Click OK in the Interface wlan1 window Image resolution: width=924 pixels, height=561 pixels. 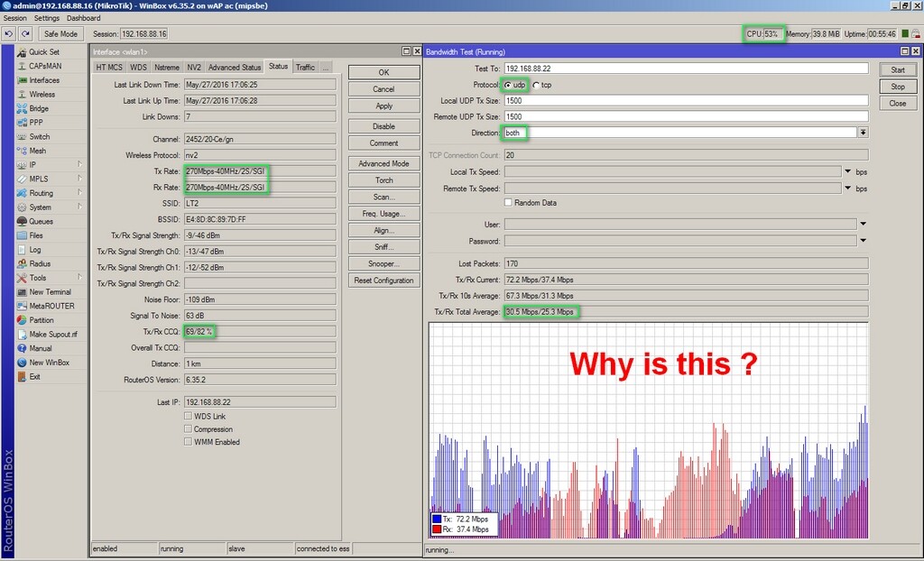[x=383, y=72]
